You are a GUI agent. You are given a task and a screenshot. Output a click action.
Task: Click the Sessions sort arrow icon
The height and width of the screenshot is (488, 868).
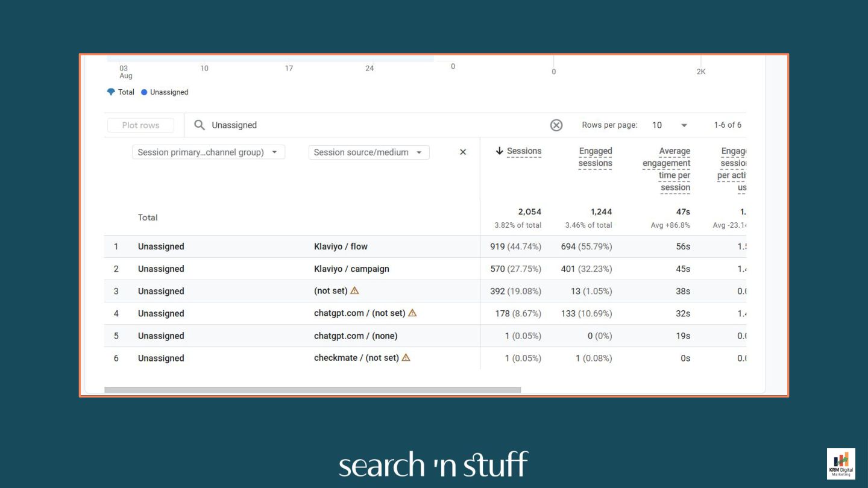tap(499, 151)
